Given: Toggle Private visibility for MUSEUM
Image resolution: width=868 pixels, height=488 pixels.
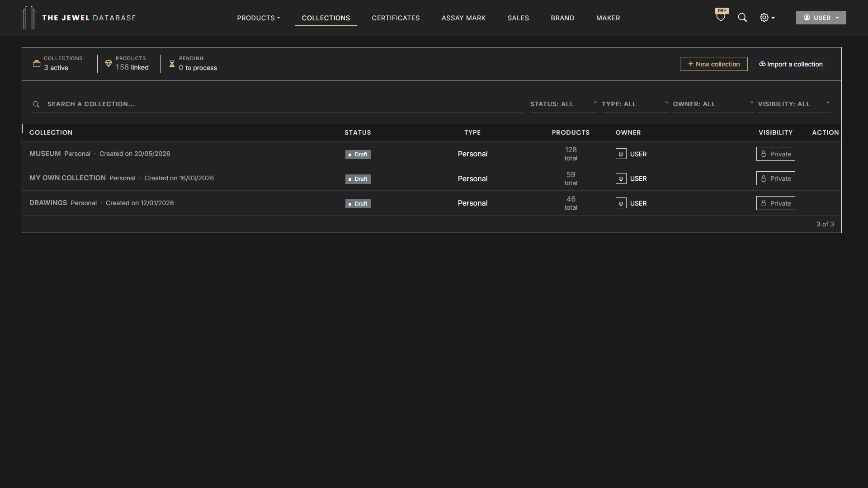Looking at the screenshot, I should point(776,154).
